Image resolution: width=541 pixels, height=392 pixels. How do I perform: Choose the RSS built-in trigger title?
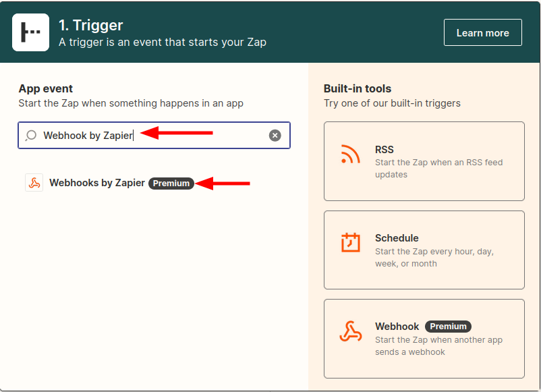384,150
